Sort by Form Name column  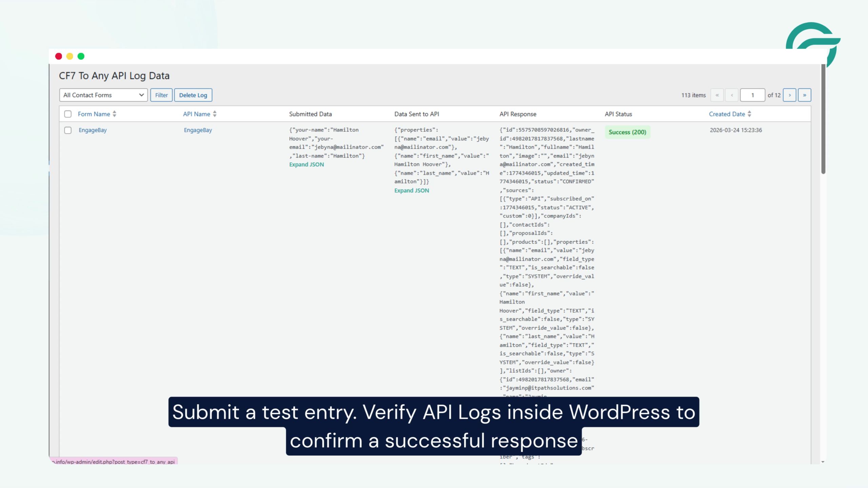pos(94,114)
